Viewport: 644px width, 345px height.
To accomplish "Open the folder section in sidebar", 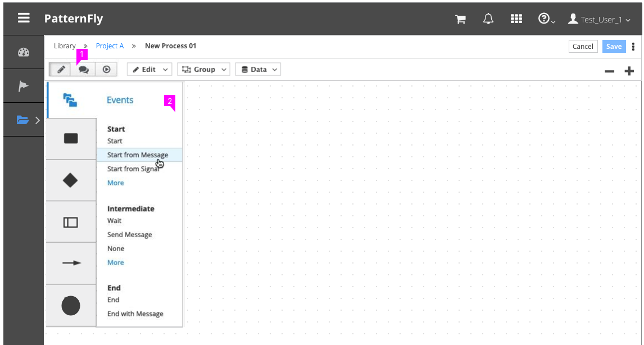I will pyautogui.click(x=22, y=120).
